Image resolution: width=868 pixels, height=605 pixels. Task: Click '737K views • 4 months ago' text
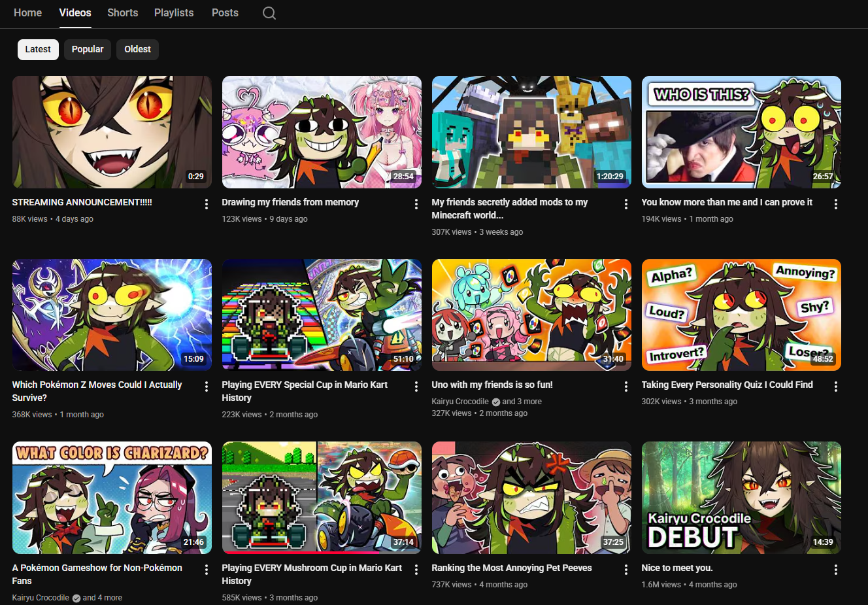click(x=480, y=585)
